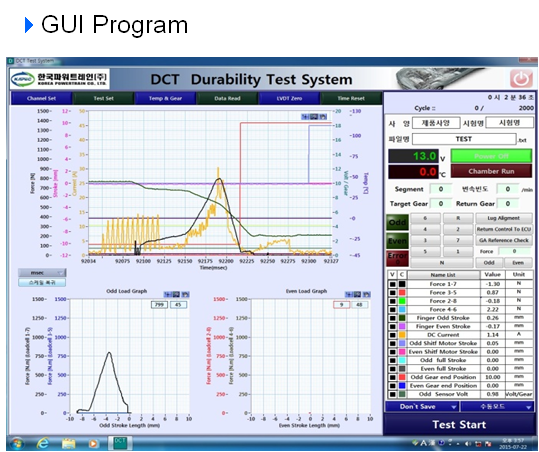The width and height of the screenshot is (539, 452).
Task: Select gear 6 button
Action: 425,218
